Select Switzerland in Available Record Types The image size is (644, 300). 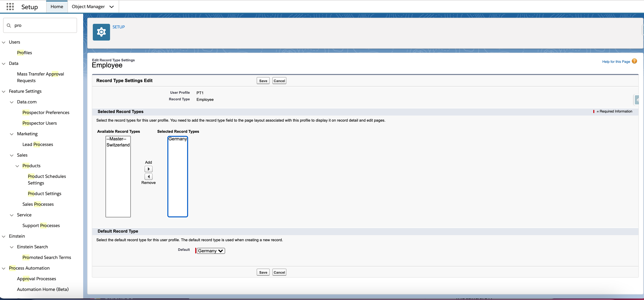click(x=118, y=145)
